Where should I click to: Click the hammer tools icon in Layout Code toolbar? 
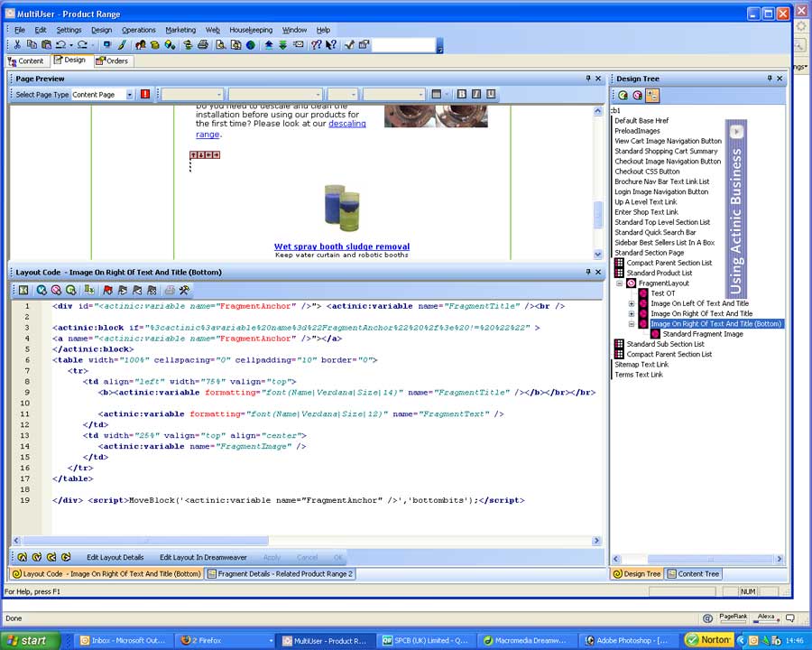(184, 290)
